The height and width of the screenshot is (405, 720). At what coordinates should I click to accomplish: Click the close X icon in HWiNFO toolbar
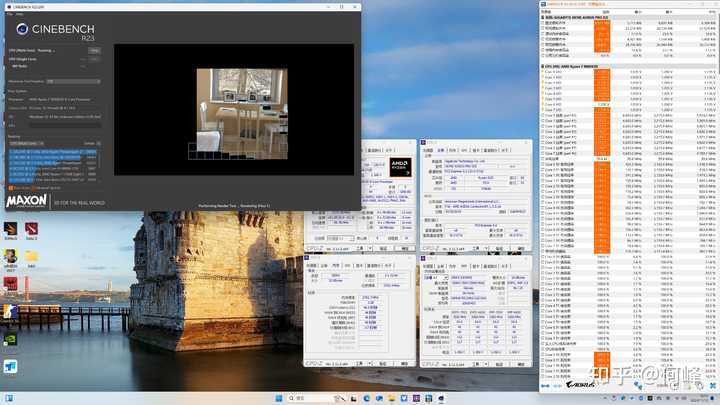[713, 386]
